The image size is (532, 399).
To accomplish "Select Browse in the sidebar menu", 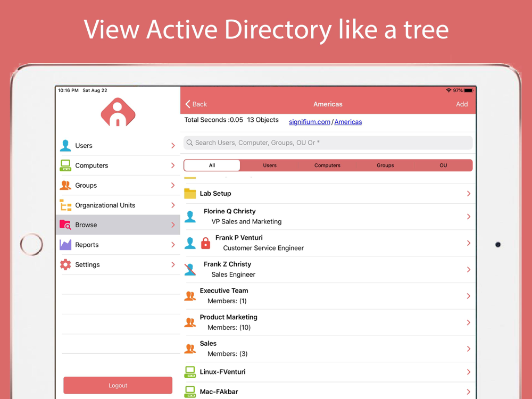I will tap(118, 225).
